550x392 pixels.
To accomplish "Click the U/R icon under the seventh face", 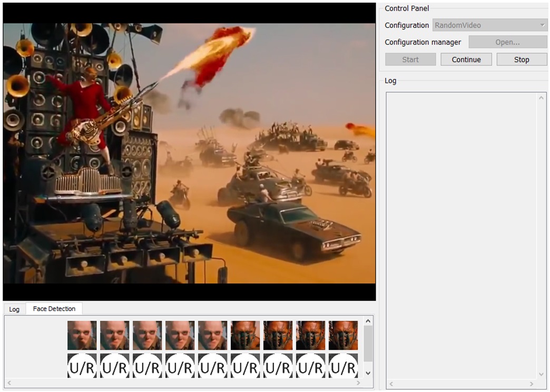I will pyautogui.click(x=278, y=366).
